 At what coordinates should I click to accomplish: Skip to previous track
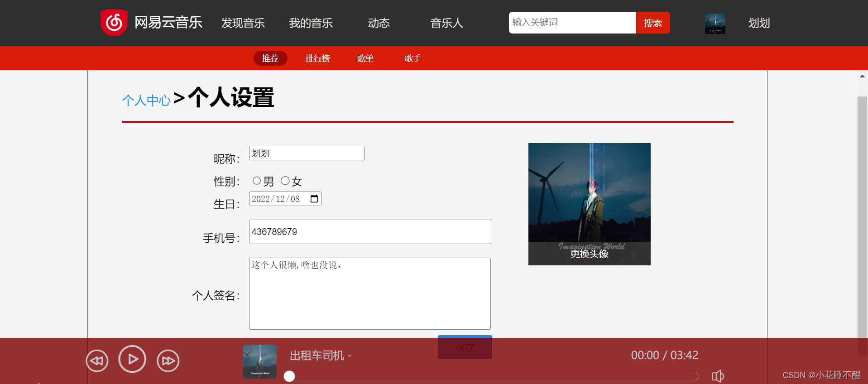pyautogui.click(x=97, y=361)
